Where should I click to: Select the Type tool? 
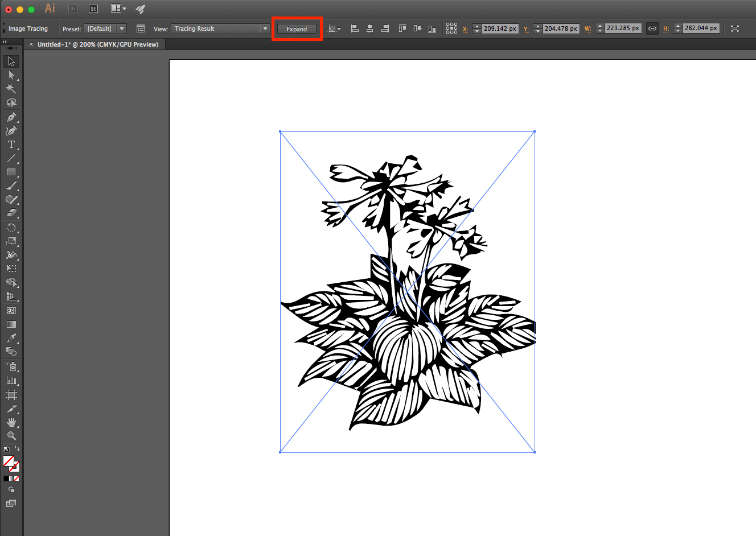[x=11, y=145]
